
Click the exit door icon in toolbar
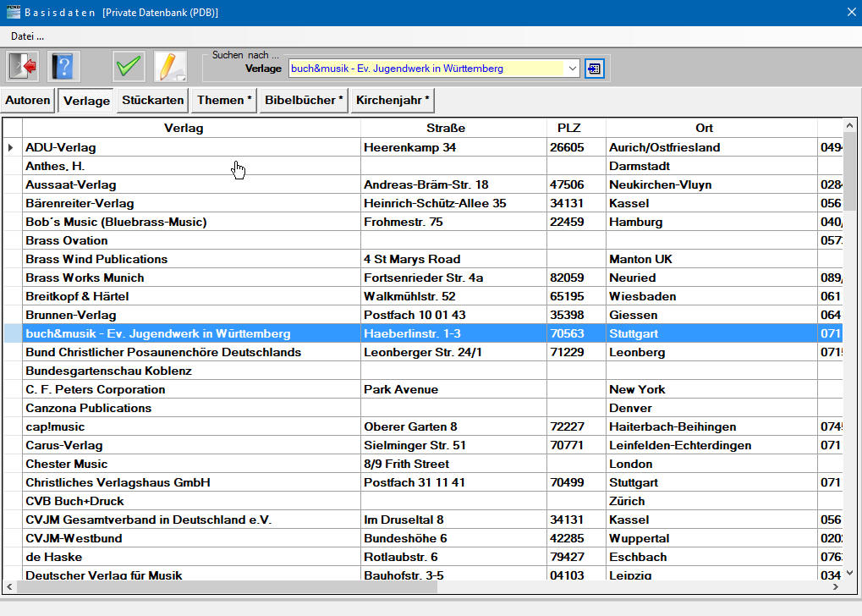click(23, 67)
